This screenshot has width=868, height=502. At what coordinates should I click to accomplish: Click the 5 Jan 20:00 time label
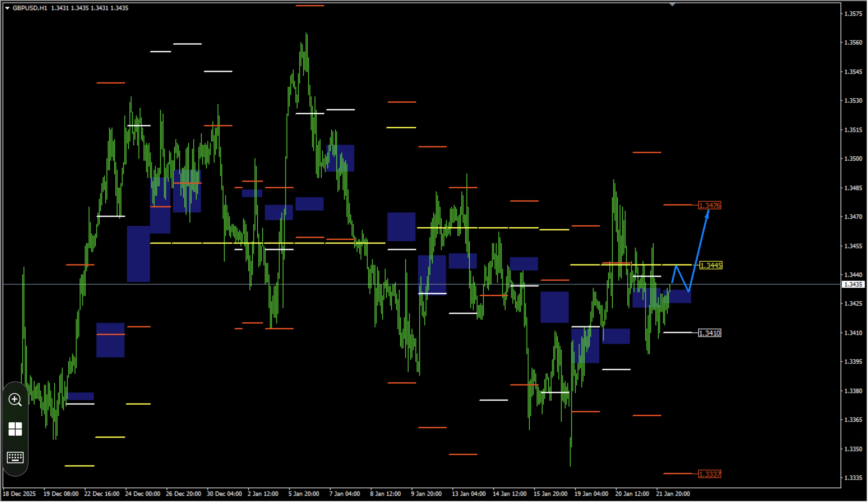tap(304, 494)
